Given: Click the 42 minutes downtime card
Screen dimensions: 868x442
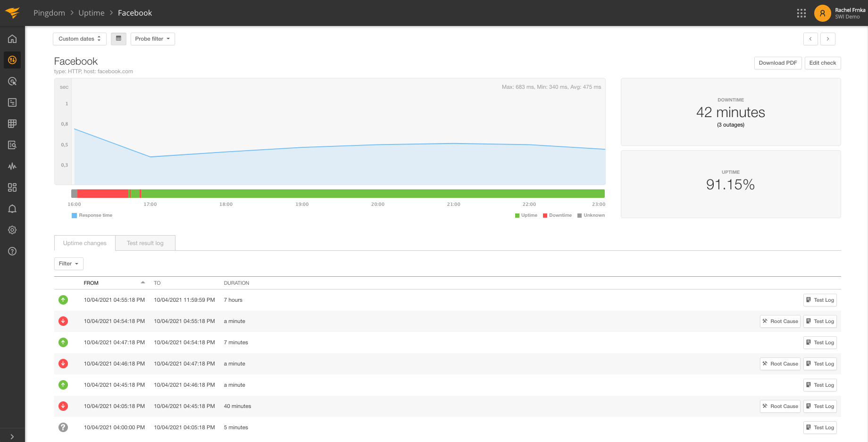Looking at the screenshot, I should tap(731, 112).
